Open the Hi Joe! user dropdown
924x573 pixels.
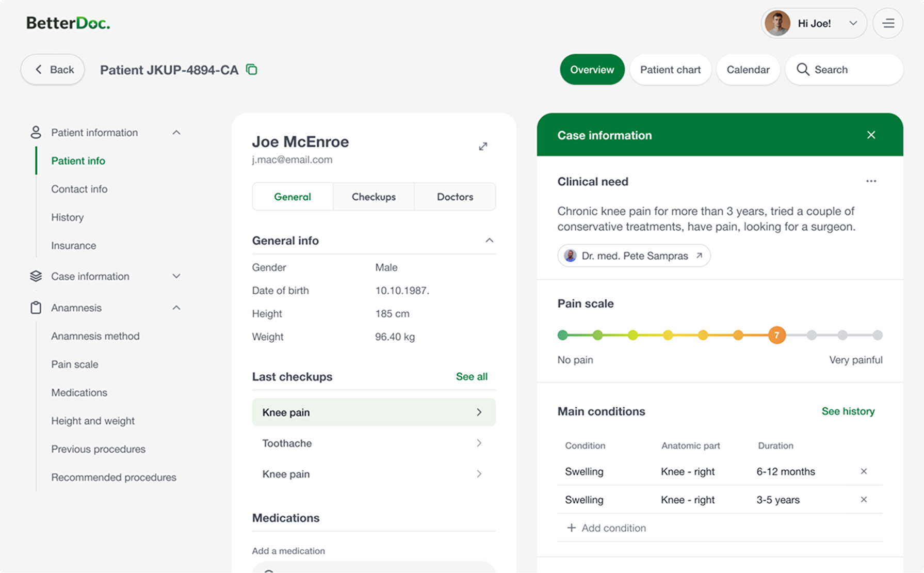coord(814,23)
